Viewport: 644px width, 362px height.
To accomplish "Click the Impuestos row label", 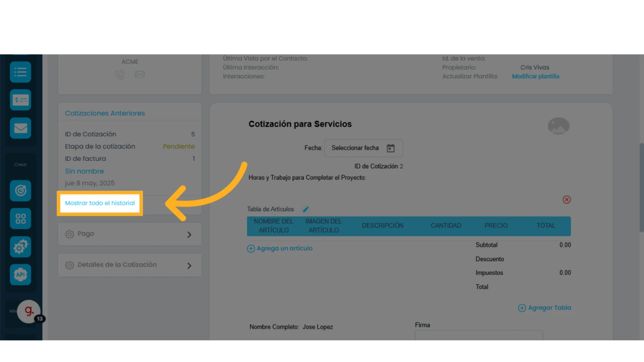I will (489, 273).
